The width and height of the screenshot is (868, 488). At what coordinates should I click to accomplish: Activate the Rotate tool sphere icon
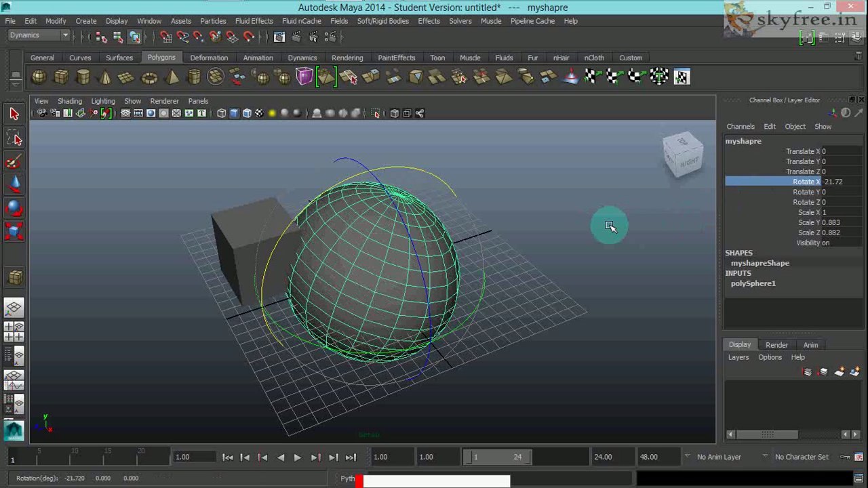[14, 208]
